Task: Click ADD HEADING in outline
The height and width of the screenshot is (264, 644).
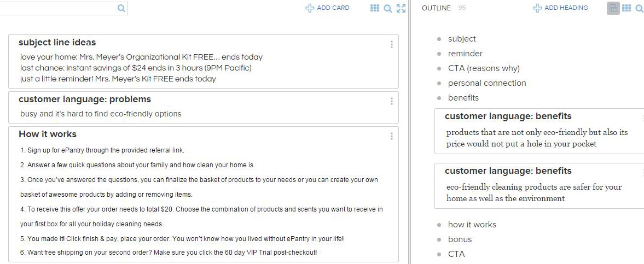Action: point(560,8)
